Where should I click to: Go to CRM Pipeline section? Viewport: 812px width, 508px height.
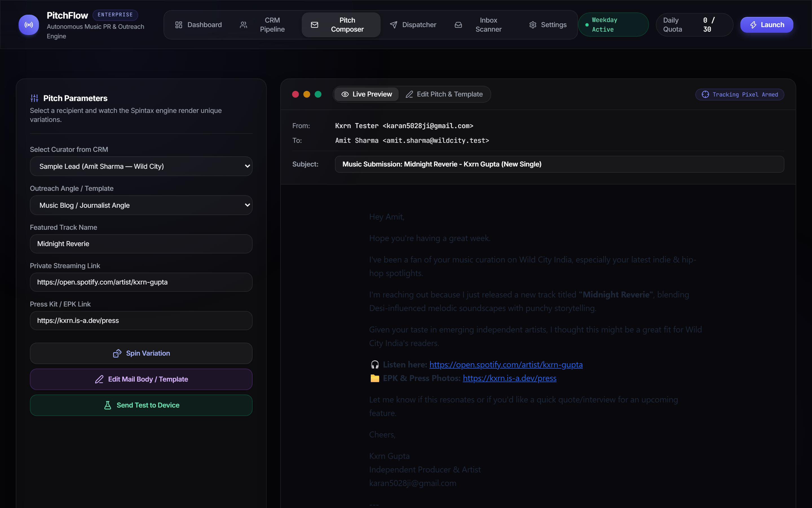click(x=263, y=25)
